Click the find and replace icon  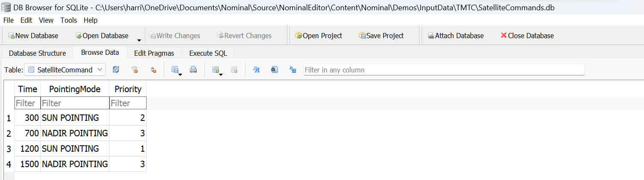click(293, 70)
